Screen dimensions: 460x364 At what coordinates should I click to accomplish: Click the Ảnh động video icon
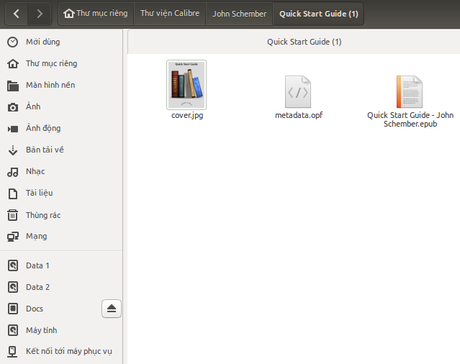tap(13, 129)
